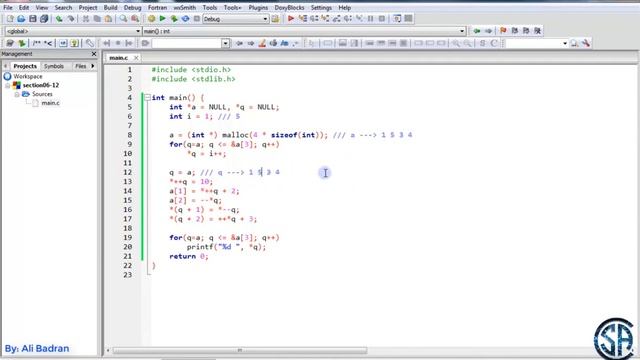Open the main() : int function dropdown
This screenshot has height=360, width=640.
pos(462,31)
